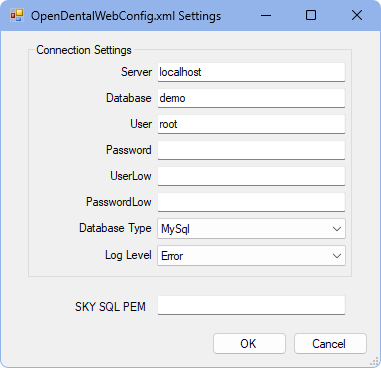This screenshot has height=368, width=381.
Task: Click the Server field containing localhost
Action: (x=251, y=72)
